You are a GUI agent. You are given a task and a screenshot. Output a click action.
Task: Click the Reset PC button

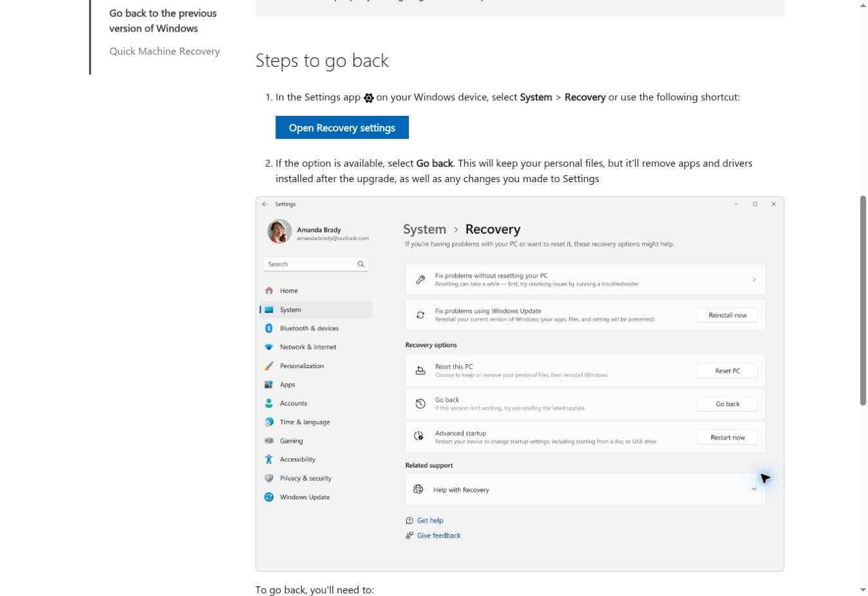[728, 371]
